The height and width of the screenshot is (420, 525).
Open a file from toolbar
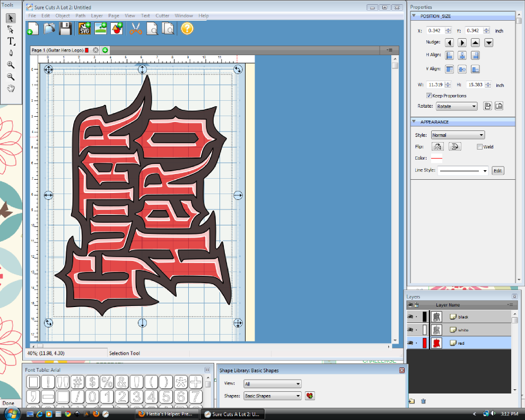pos(49,29)
